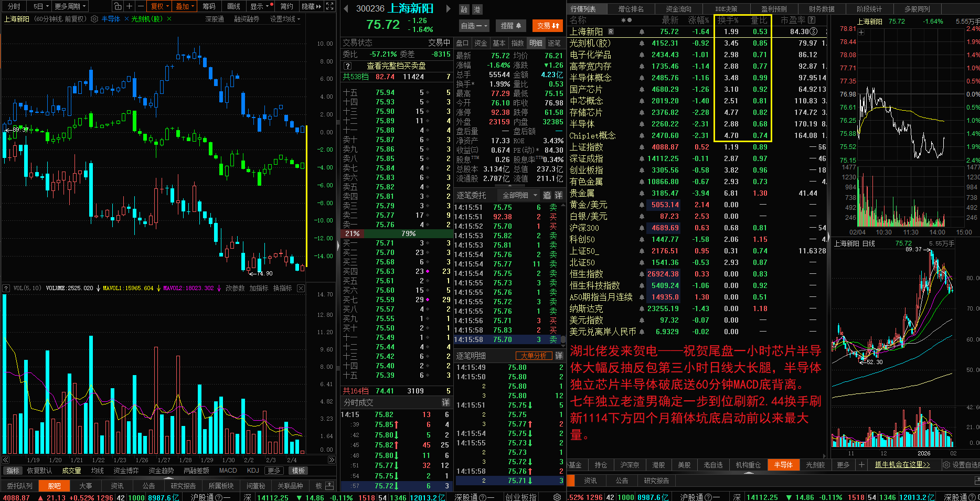Viewport: 980px width, 501px height.
Task: Open VOL indicator help question mark
Action: point(6,288)
